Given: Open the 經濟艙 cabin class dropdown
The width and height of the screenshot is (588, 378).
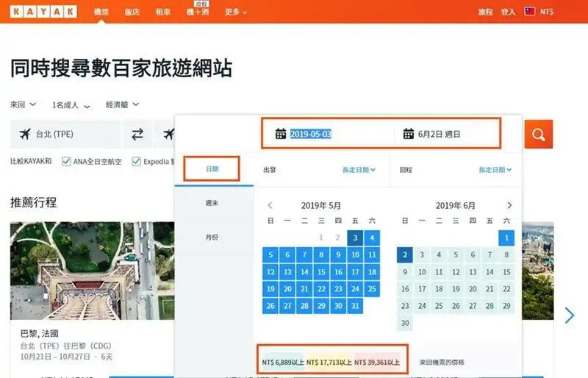Looking at the screenshot, I should [122, 105].
